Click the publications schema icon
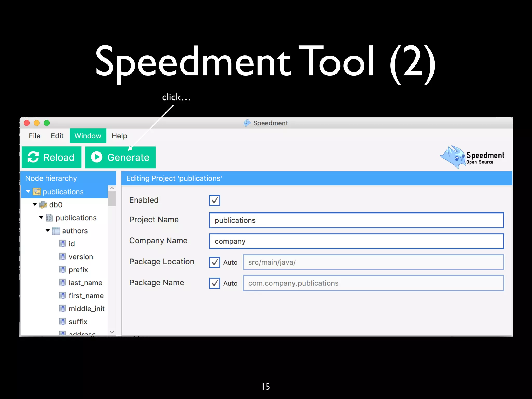This screenshot has width=532, height=399. pyautogui.click(x=49, y=218)
